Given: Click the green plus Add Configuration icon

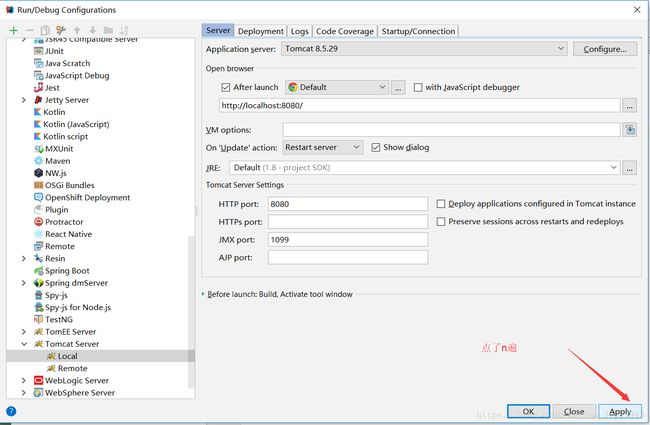Looking at the screenshot, I should coord(13,30).
